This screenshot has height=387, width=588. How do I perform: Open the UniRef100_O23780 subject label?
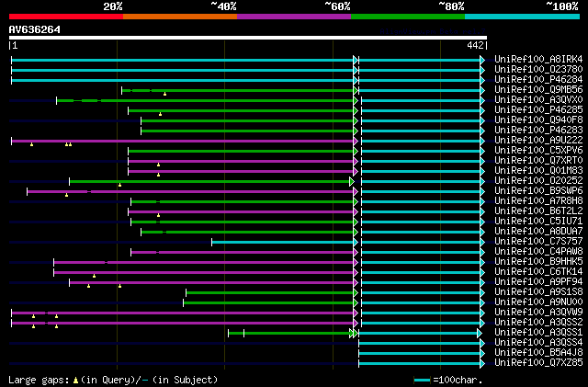coord(538,70)
